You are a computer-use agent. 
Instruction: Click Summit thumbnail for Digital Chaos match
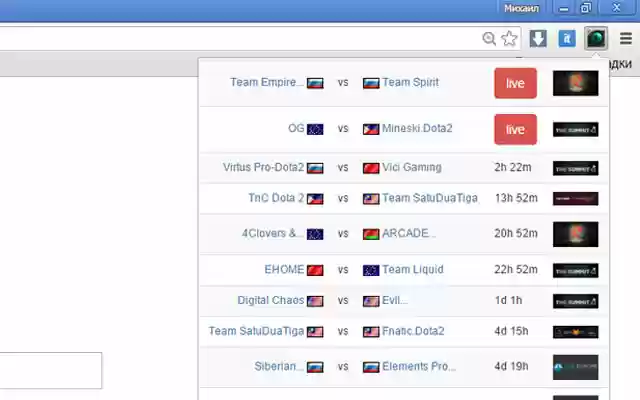(576, 301)
